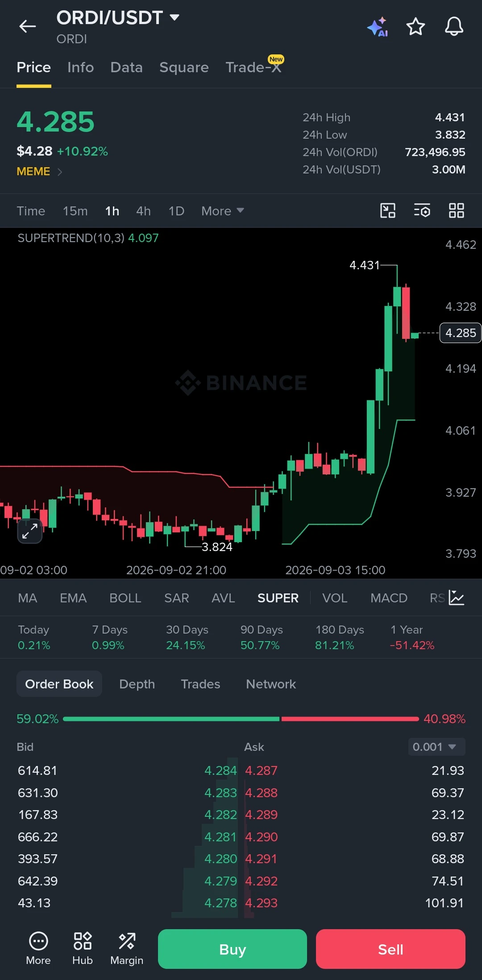Open ORDI/USDT pair selector dropdown

tap(118, 18)
